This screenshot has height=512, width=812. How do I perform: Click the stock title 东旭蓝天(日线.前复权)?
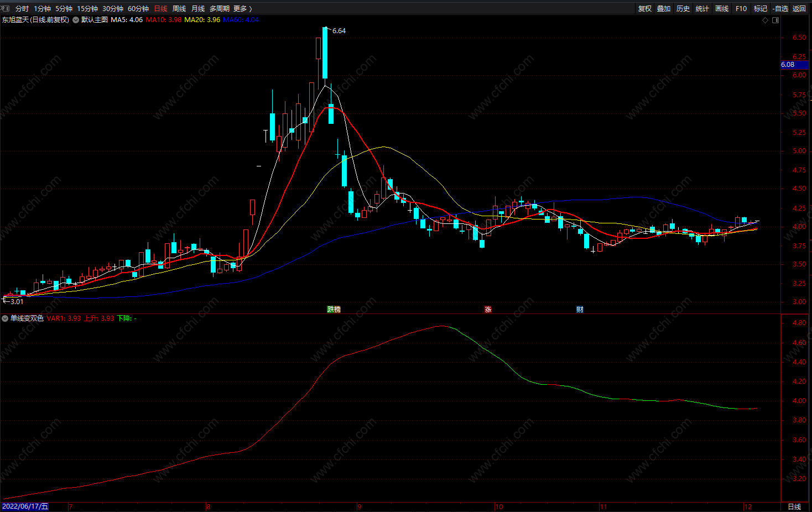tap(35, 20)
